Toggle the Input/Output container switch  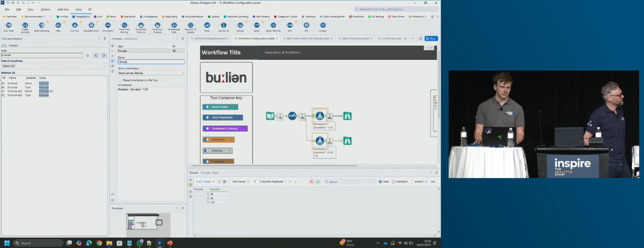(x=207, y=107)
